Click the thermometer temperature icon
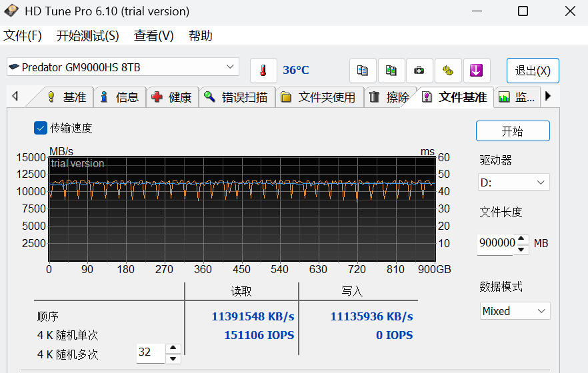Image resolution: width=588 pixels, height=373 pixels. [263, 71]
